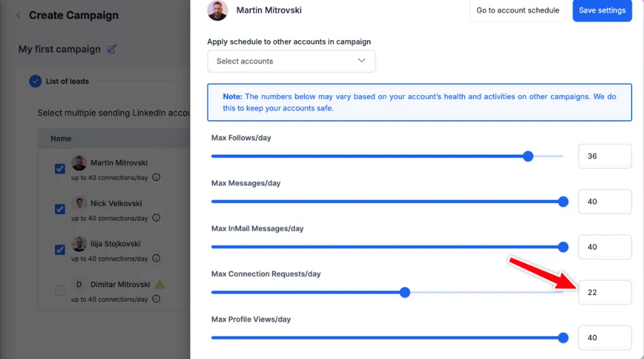This screenshot has width=644, height=359.
Task: Click the List of leads step checkmark icon
Action: [x=35, y=81]
